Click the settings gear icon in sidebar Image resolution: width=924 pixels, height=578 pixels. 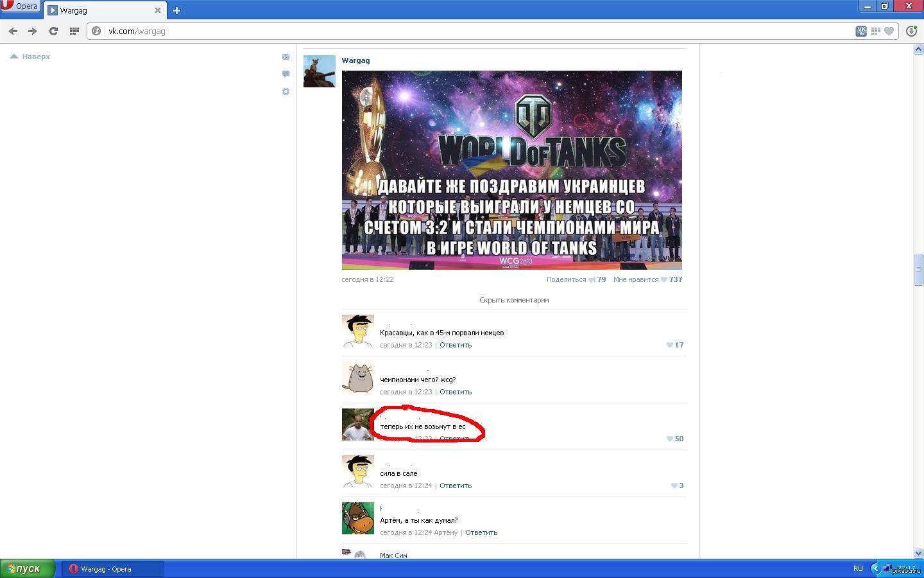tap(286, 92)
